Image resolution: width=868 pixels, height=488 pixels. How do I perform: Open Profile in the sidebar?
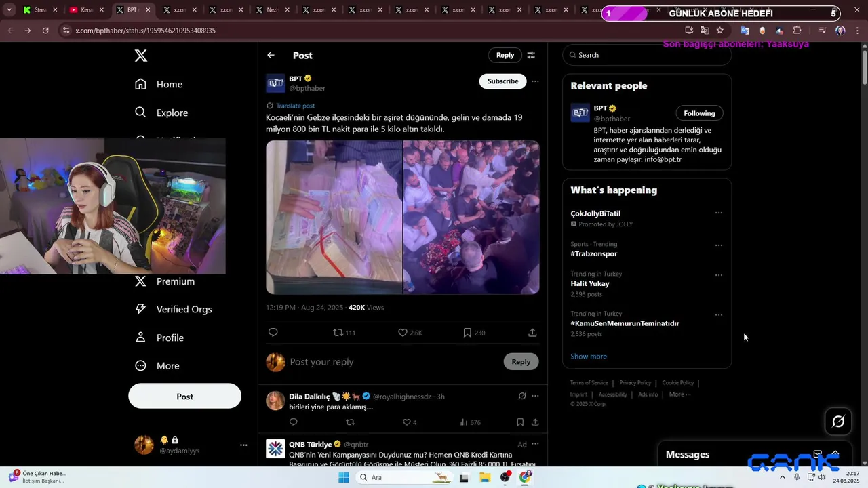click(159, 338)
